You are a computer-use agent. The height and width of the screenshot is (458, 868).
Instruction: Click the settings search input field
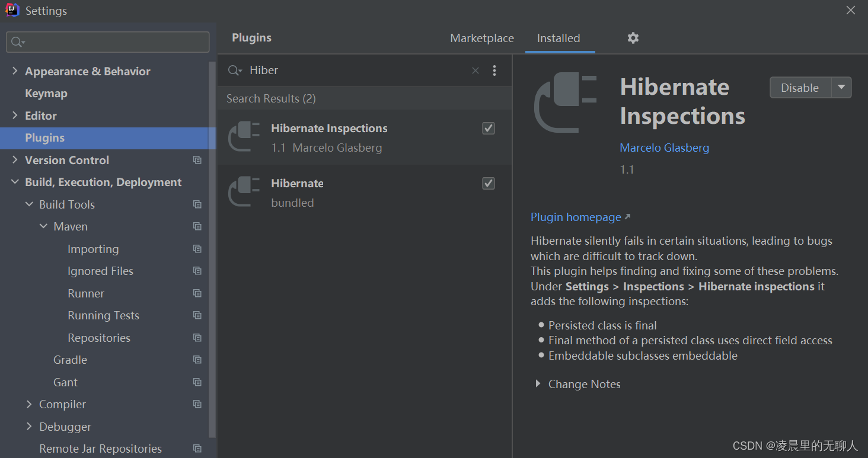click(108, 42)
